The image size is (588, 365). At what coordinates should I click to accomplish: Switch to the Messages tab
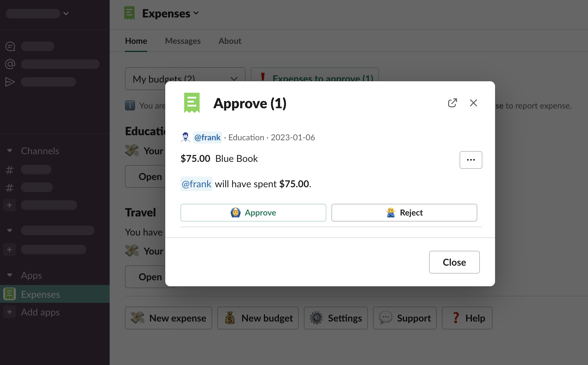(183, 41)
